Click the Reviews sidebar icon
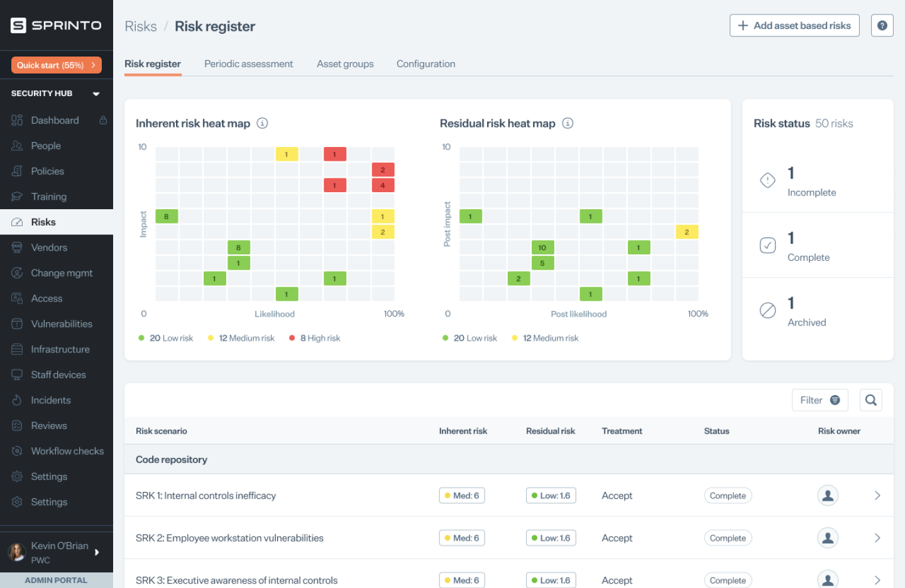905x588 pixels. point(17,426)
